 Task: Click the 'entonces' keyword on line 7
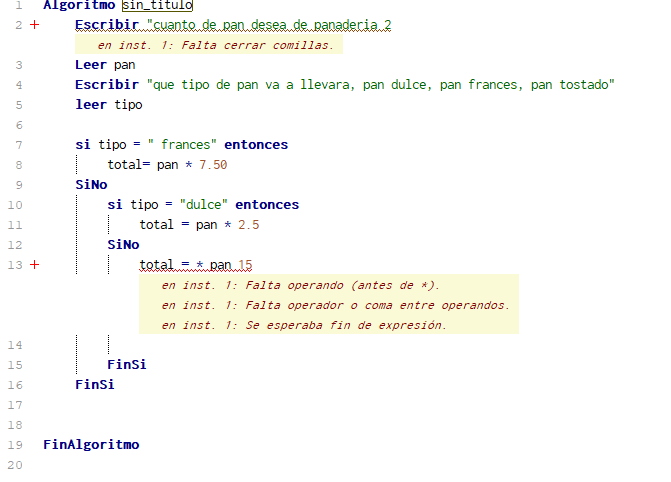(x=256, y=145)
